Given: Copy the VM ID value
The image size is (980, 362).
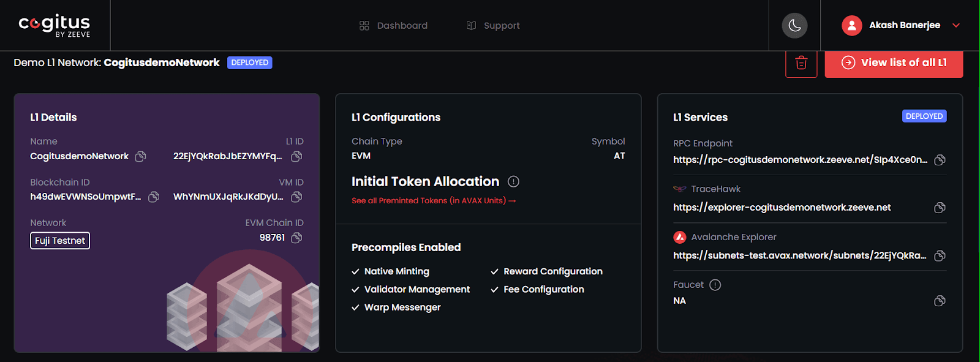Looking at the screenshot, I should click(x=296, y=197).
